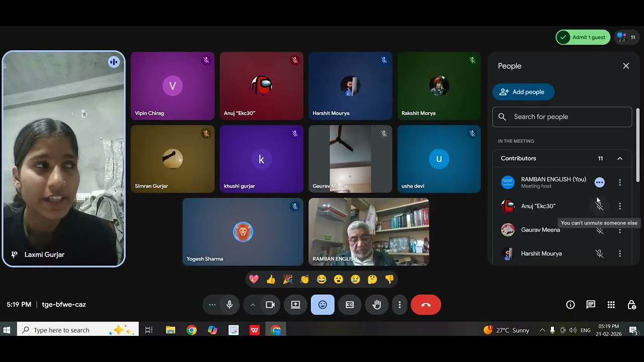Select the Rakshit Morya video tile
The width and height of the screenshot is (644, 362).
tap(439, 86)
